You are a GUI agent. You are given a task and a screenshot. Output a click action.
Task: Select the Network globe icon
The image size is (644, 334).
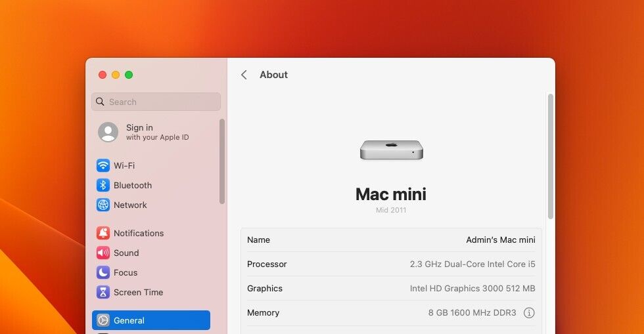pos(103,205)
